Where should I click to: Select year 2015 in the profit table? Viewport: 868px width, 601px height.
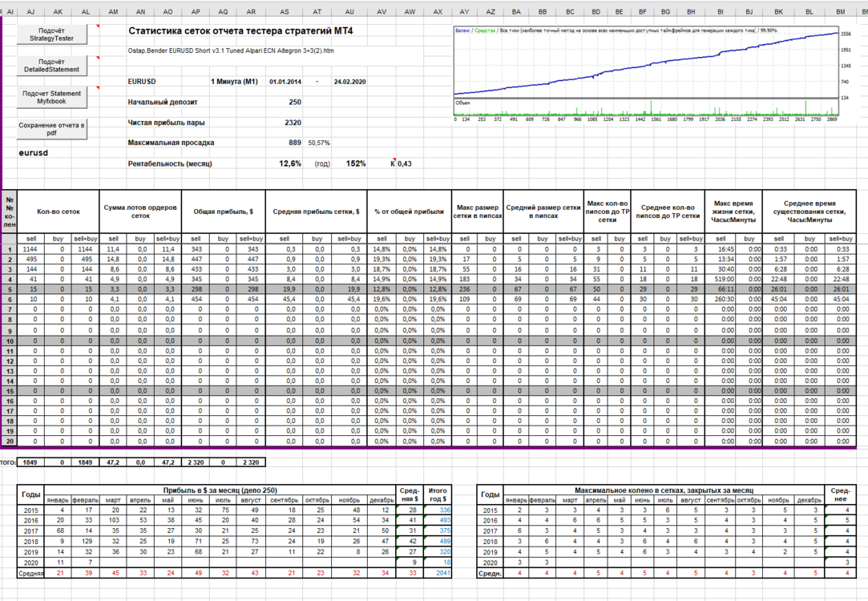click(x=31, y=510)
